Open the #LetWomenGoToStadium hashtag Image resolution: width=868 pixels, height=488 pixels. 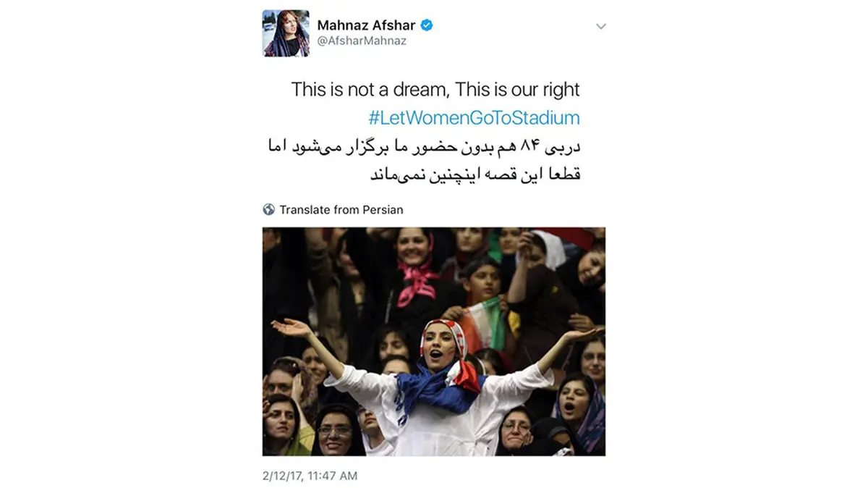[474, 117]
